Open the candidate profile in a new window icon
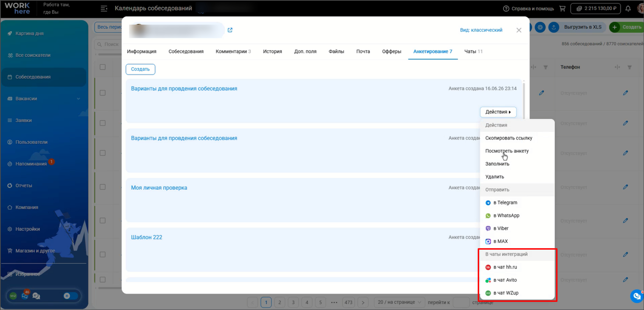The image size is (644, 310). pos(230,30)
